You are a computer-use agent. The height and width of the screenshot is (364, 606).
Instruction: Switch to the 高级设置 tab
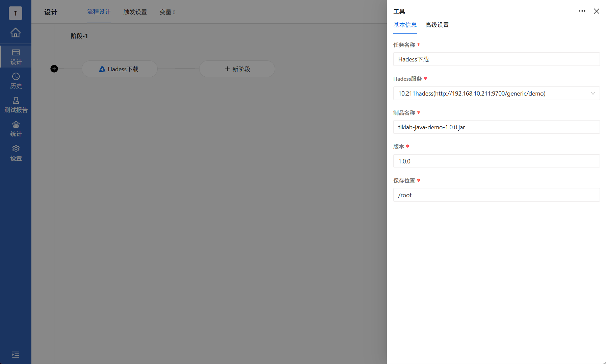(437, 25)
